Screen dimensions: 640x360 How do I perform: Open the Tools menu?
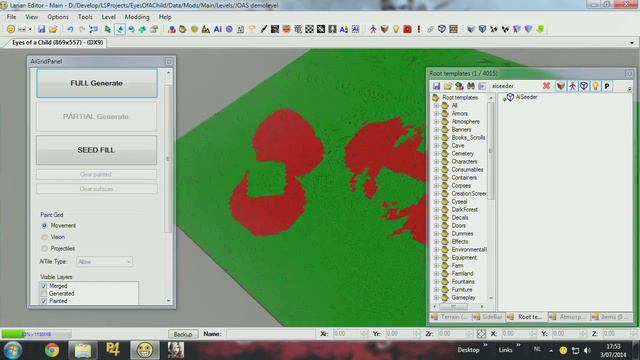[x=85, y=17]
